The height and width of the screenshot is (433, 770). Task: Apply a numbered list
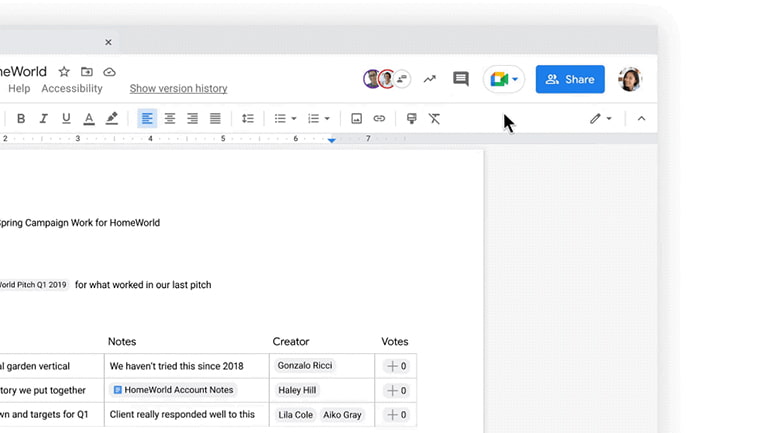pyautogui.click(x=313, y=118)
